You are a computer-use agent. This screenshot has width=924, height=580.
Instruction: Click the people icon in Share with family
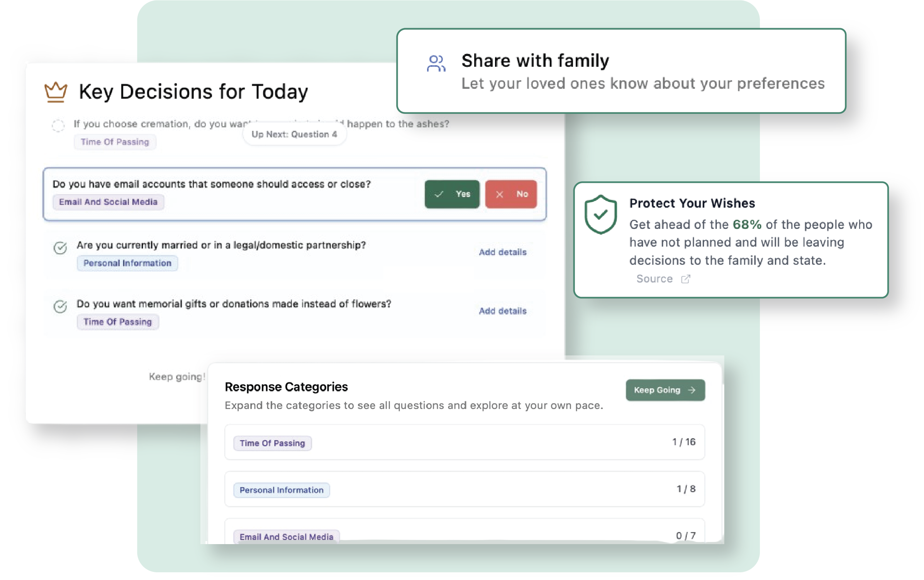click(x=436, y=63)
